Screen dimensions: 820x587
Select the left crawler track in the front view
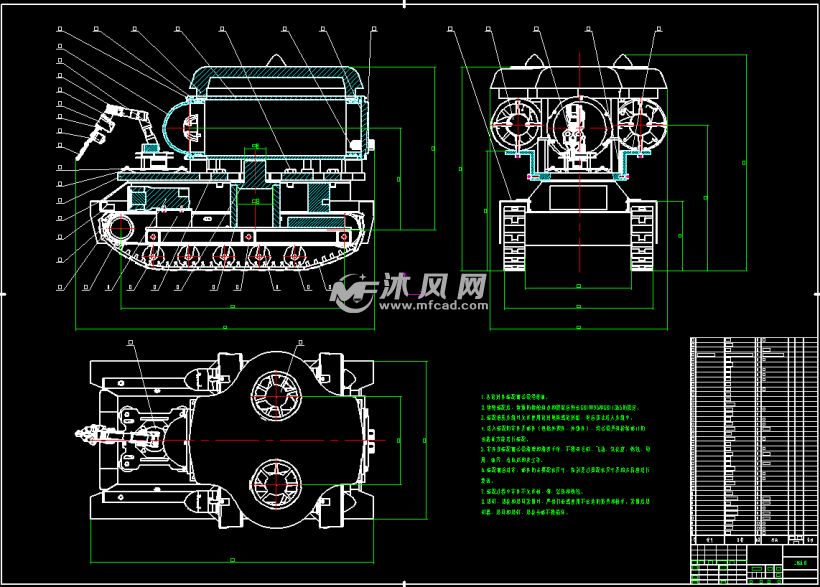[513, 234]
